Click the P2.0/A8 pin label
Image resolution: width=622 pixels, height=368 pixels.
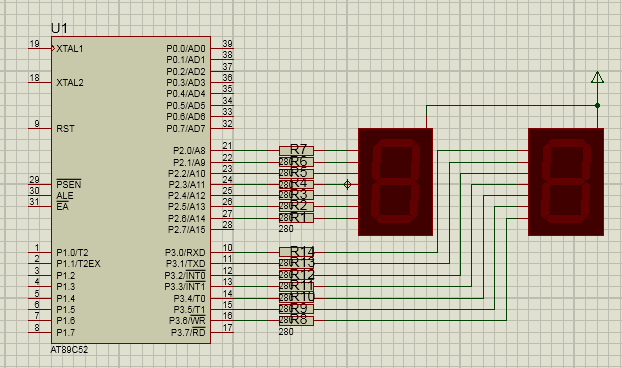pos(189,151)
